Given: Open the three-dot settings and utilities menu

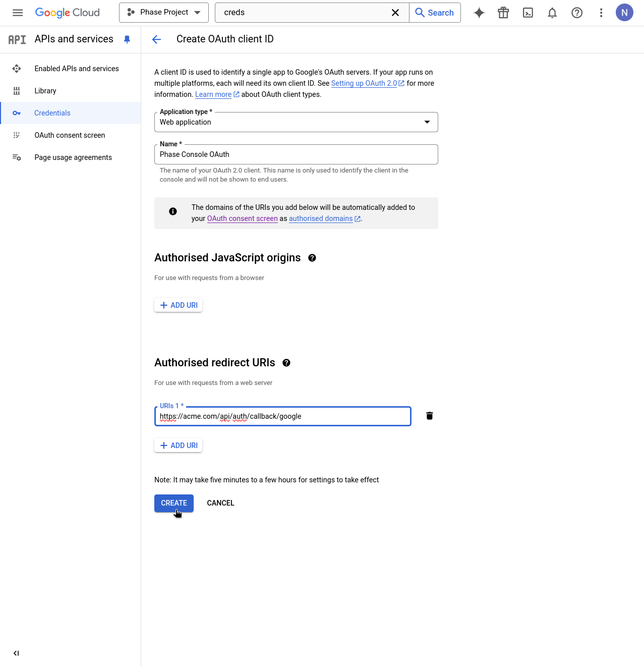Looking at the screenshot, I should tap(601, 13).
